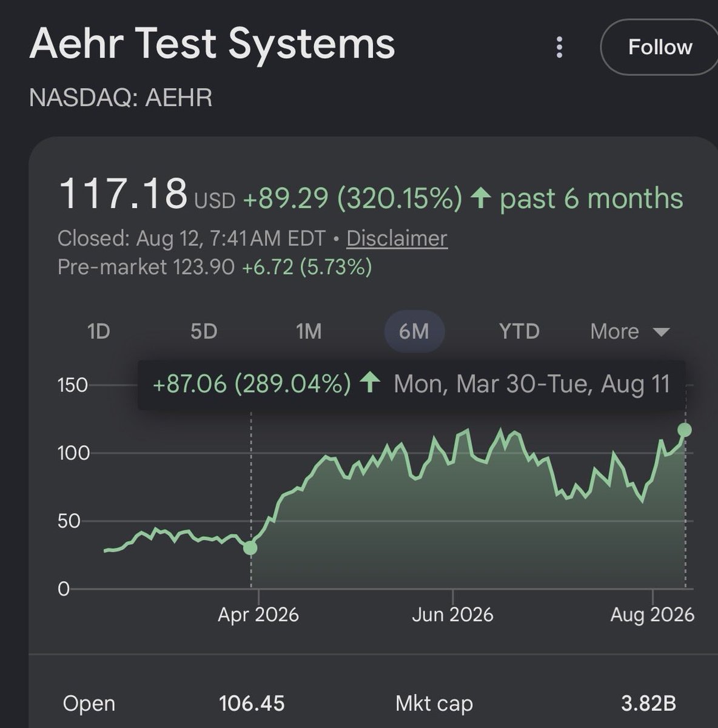The width and height of the screenshot is (718, 728).
Task: Click the +87.06 (289.04%) tooltip value
Action: click(252, 384)
